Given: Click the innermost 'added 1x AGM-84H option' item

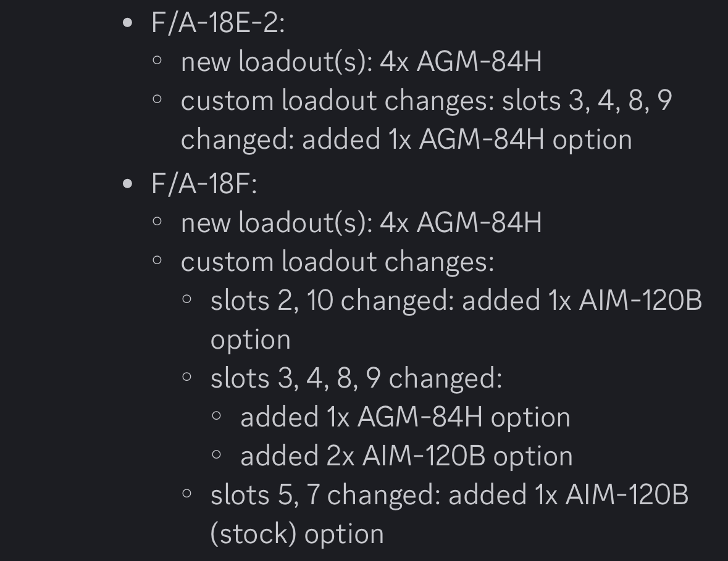Looking at the screenshot, I should [405, 417].
